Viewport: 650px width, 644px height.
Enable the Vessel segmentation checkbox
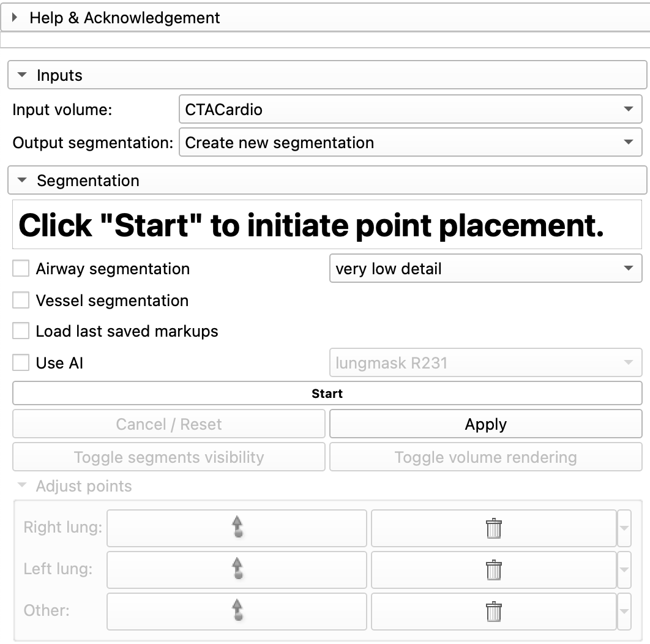point(21,300)
